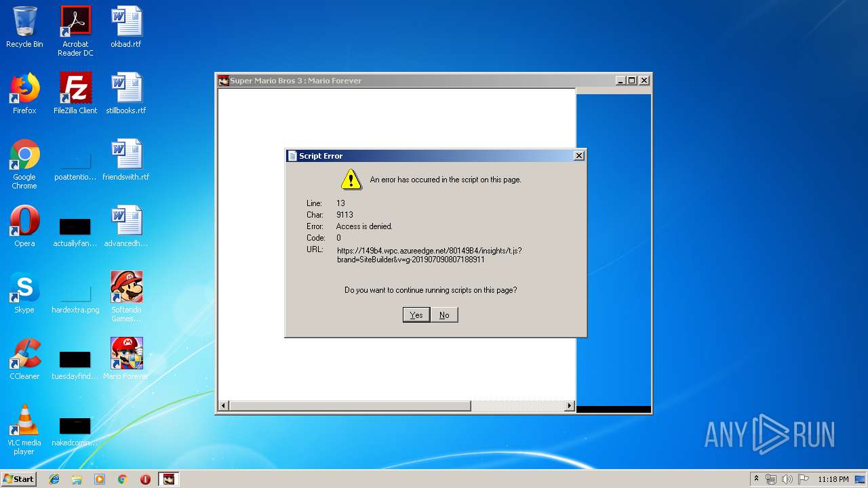The height and width of the screenshot is (488, 868).
Task: Open media player taskbar icon
Action: (x=100, y=479)
